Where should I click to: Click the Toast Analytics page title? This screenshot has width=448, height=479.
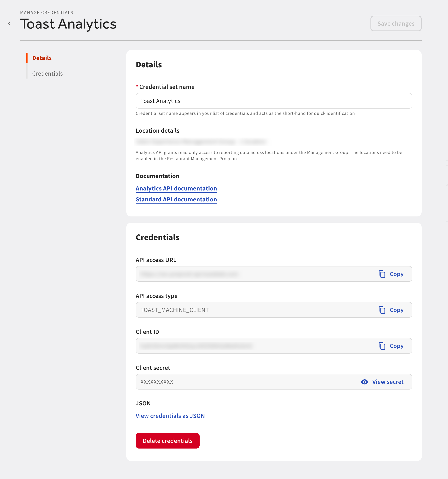68,24
